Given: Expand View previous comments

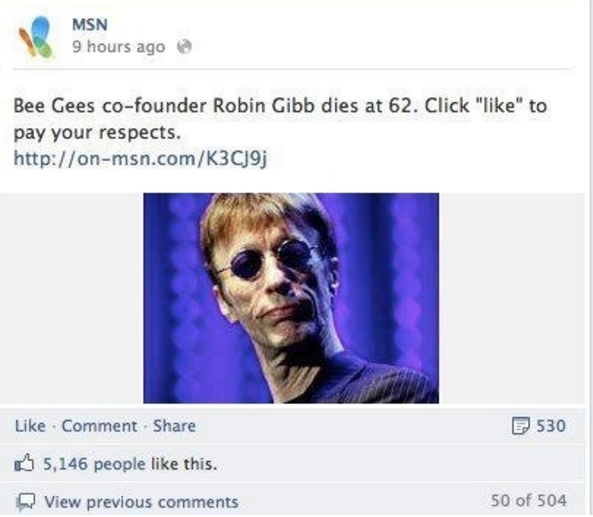Looking at the screenshot, I should pos(141,502).
